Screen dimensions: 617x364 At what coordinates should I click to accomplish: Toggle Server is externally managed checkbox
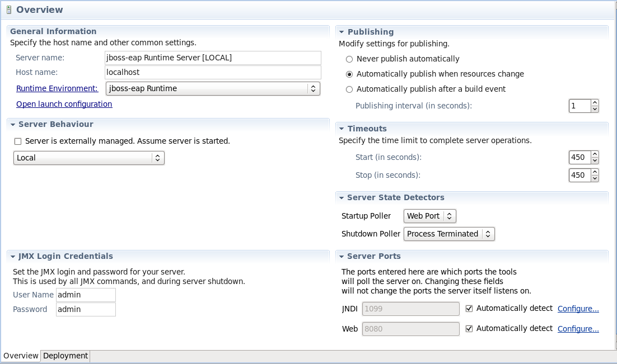[18, 141]
